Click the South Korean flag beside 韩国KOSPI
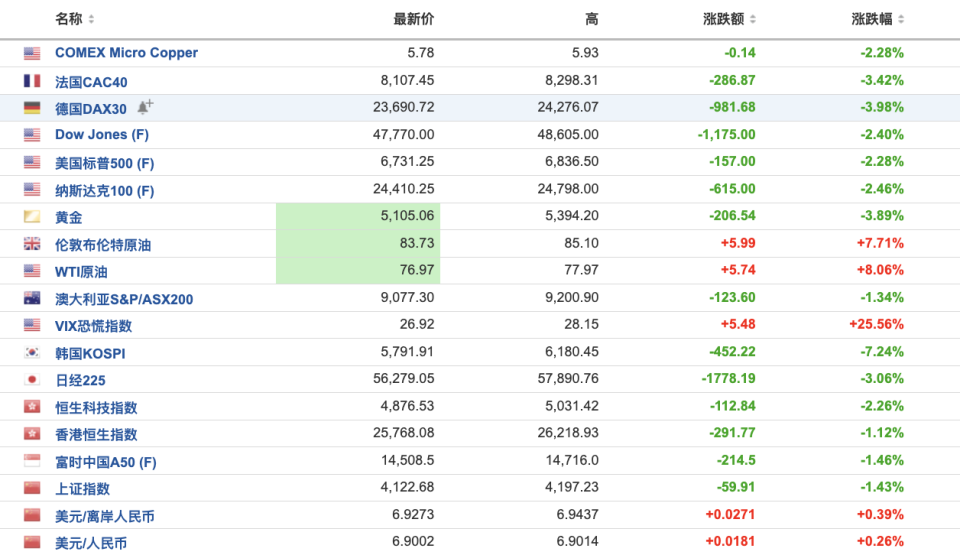The height and width of the screenshot is (555, 960). click(x=32, y=353)
